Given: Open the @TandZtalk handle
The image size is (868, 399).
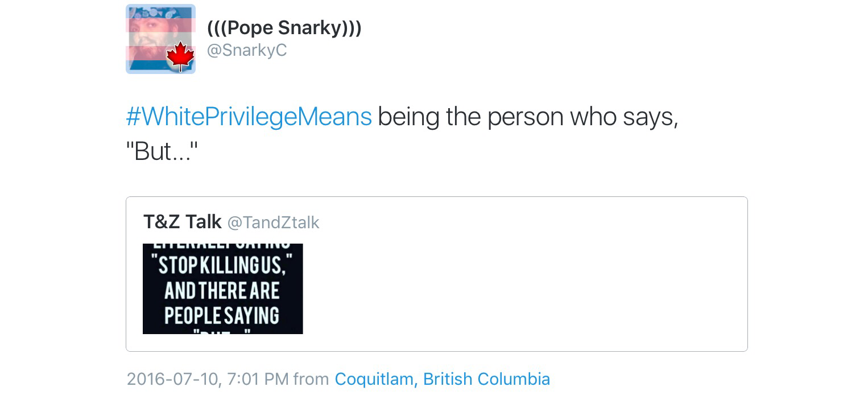Looking at the screenshot, I should [x=273, y=223].
